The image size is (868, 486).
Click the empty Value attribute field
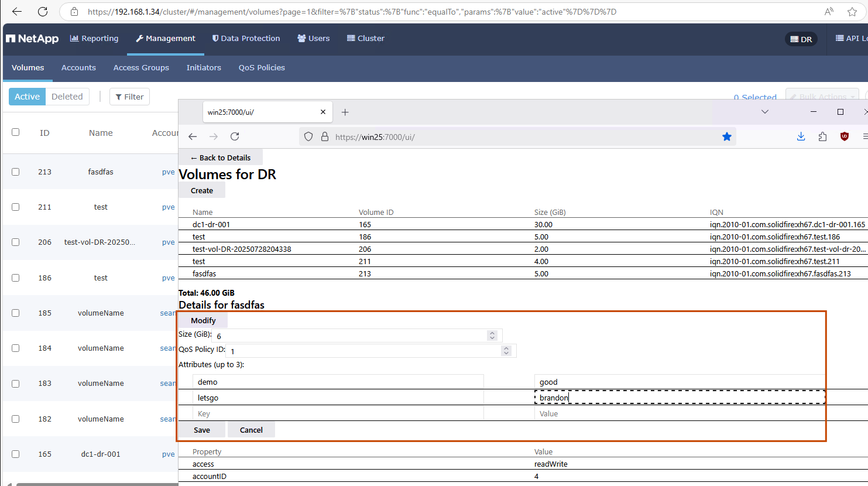tap(680, 413)
